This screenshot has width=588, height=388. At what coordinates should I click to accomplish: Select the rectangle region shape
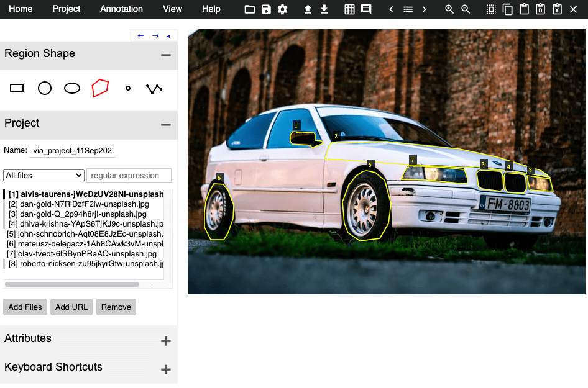(x=17, y=88)
